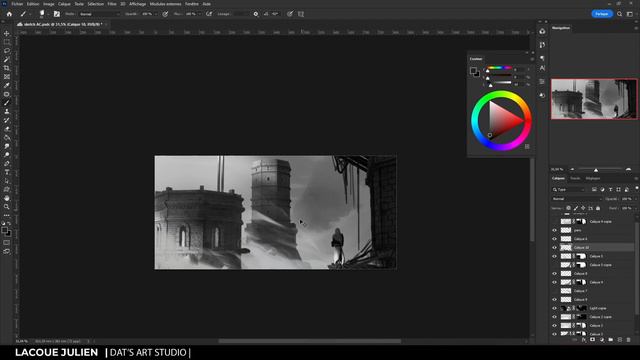The height and width of the screenshot is (360, 640).
Task: Click the create new group folder icon
Action: (610, 340)
